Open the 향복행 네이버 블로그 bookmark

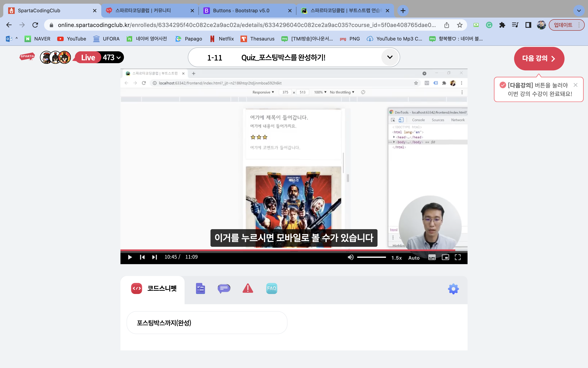click(x=456, y=39)
